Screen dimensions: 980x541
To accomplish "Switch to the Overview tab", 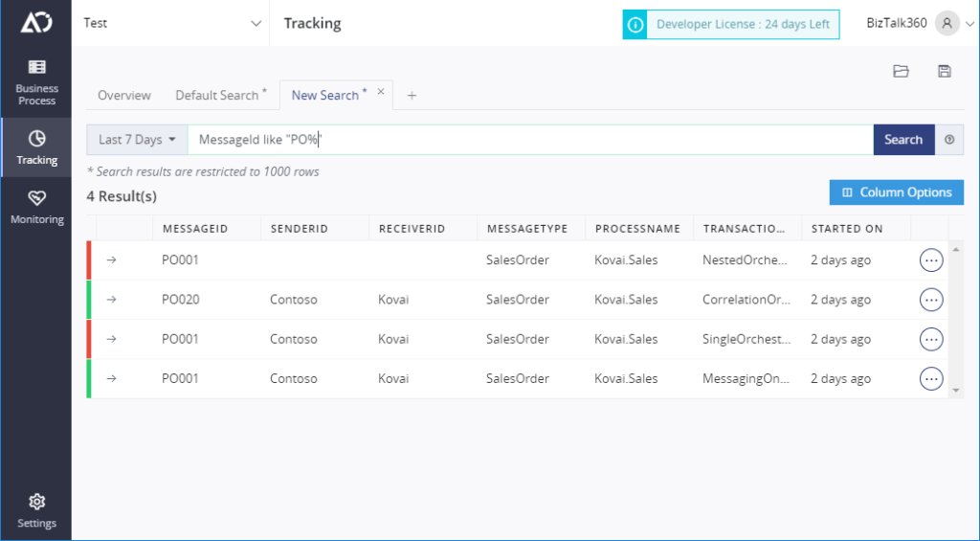I will 123,95.
